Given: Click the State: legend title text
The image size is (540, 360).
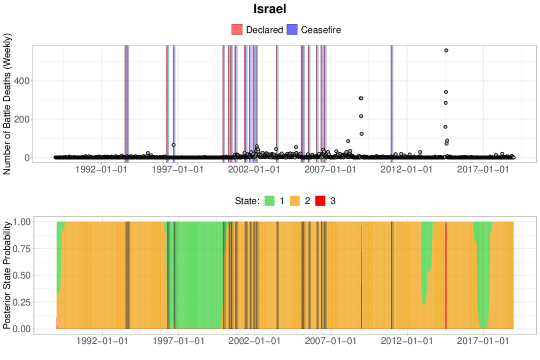Looking at the screenshot, I should click(x=247, y=201).
